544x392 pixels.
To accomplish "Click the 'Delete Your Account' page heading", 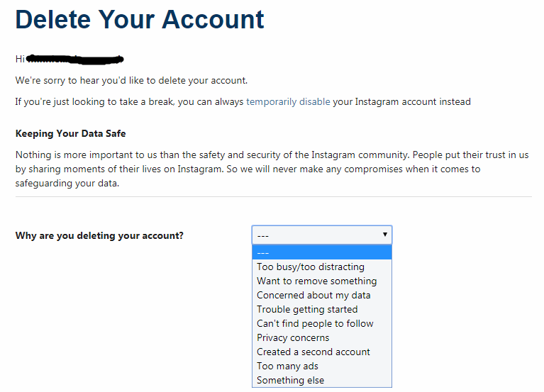I will pyautogui.click(x=140, y=19).
